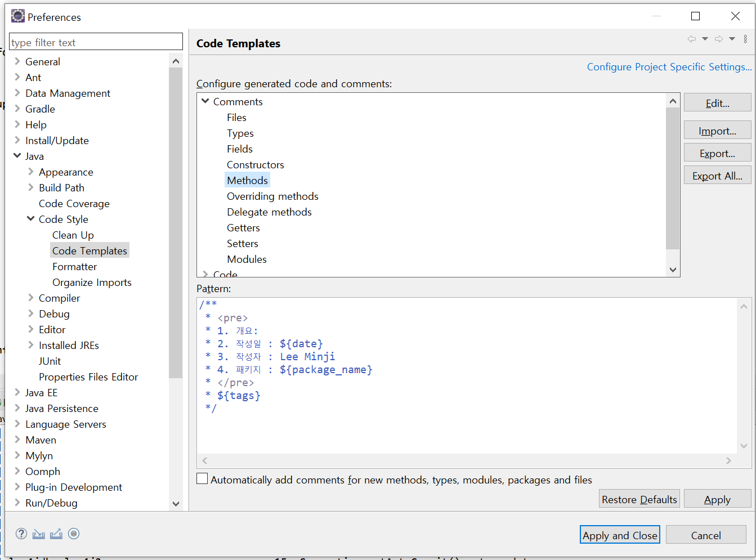Select Install/Update in preferences tree
The height and width of the screenshot is (560, 756).
click(x=57, y=140)
